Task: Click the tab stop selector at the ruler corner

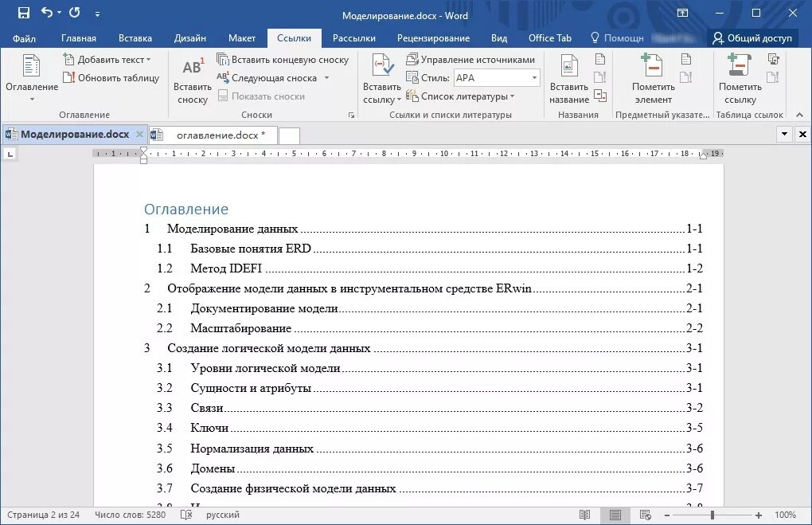Action: pos(10,154)
